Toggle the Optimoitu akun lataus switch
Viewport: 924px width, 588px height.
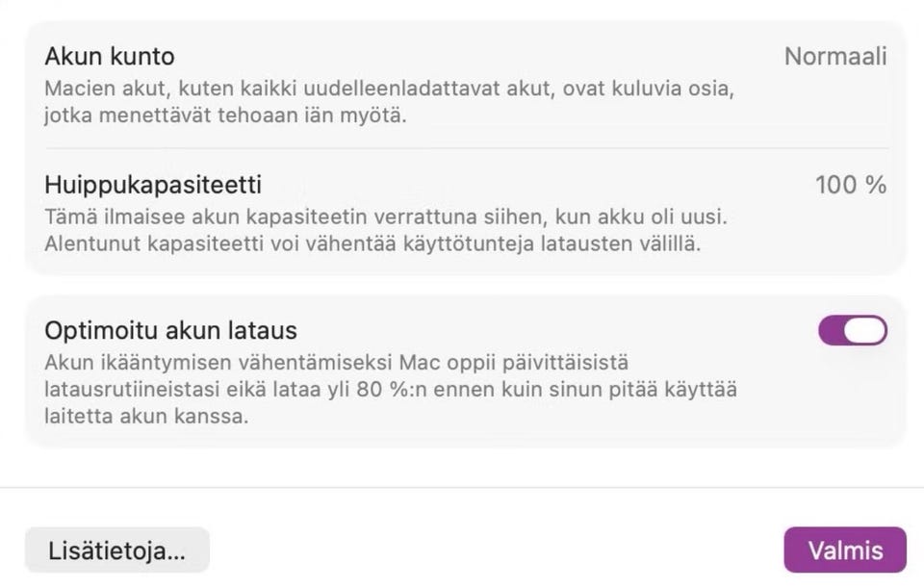[852, 331]
